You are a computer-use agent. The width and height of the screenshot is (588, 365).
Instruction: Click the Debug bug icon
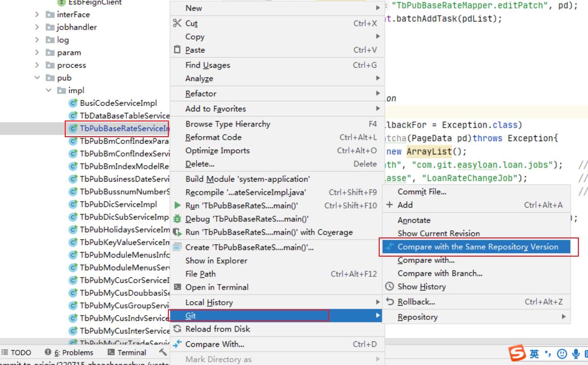click(177, 219)
